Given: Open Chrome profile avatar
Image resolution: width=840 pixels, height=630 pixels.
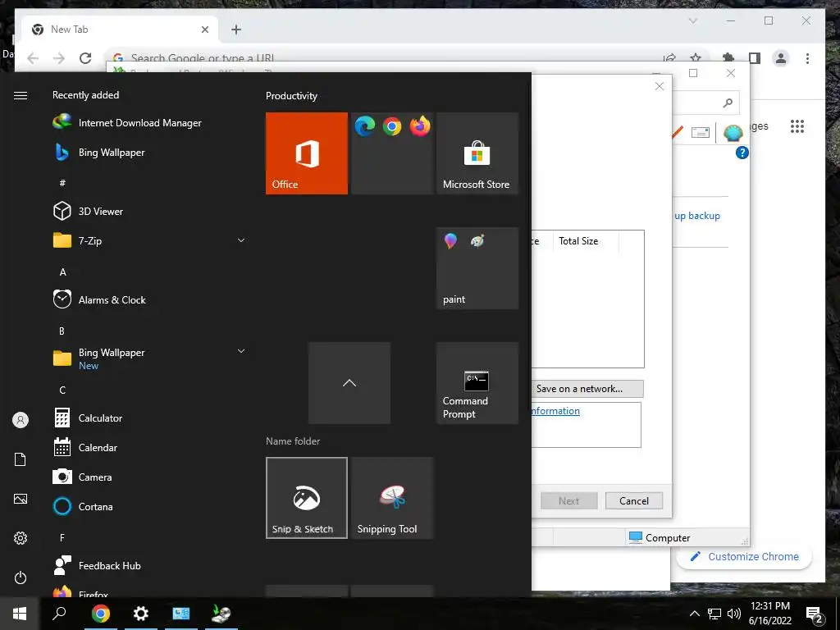Looking at the screenshot, I should click(x=781, y=58).
